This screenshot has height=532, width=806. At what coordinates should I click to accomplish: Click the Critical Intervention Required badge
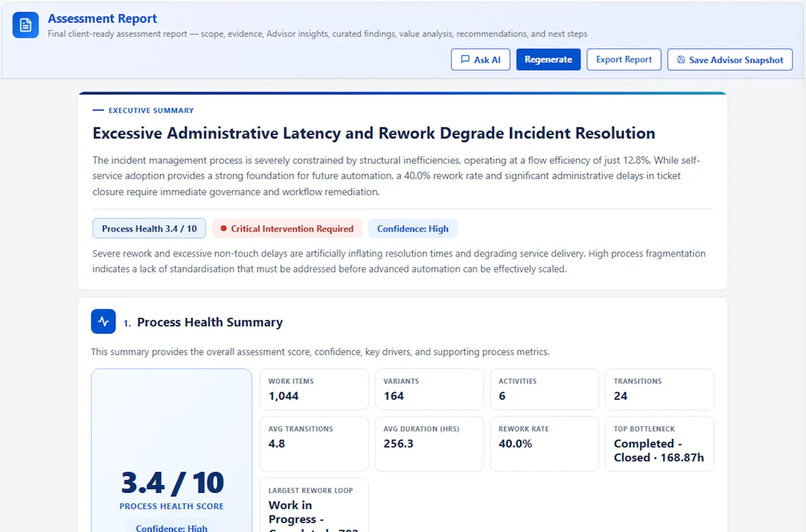point(287,228)
